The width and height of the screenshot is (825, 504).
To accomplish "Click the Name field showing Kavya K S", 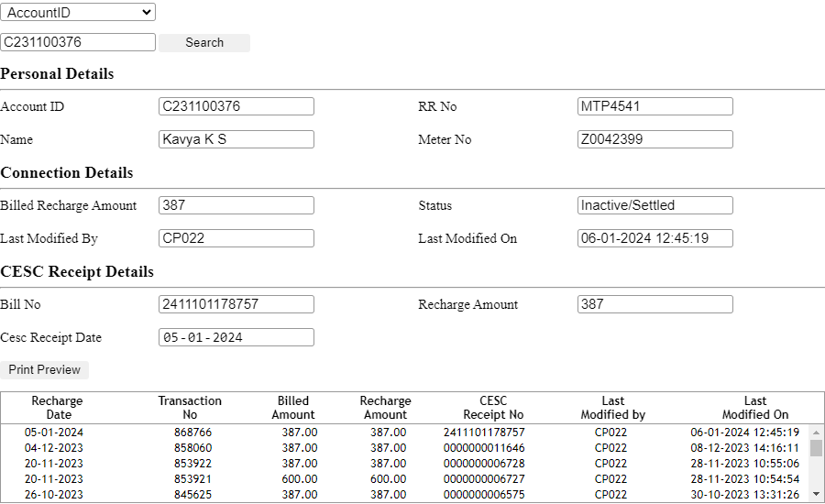I will (236, 139).
